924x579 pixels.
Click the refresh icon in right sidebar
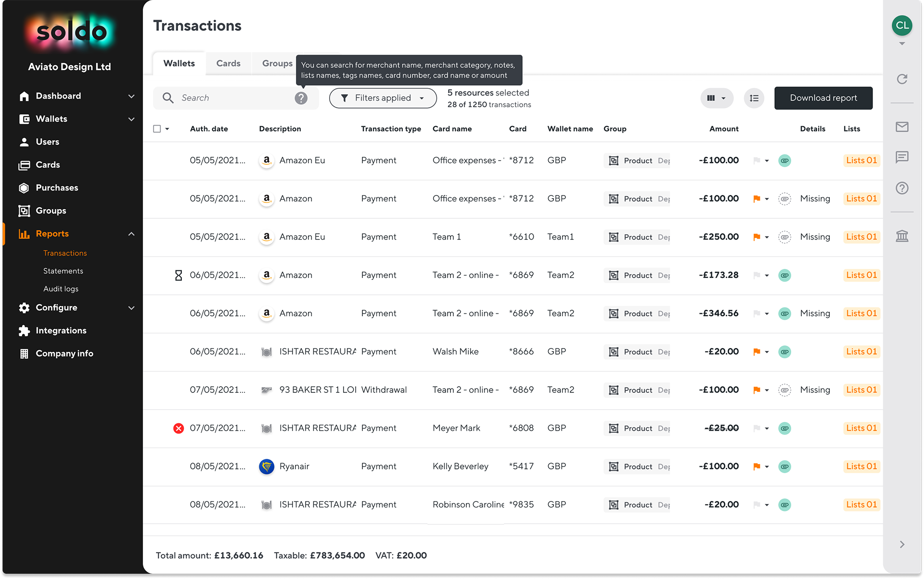pyautogui.click(x=902, y=79)
